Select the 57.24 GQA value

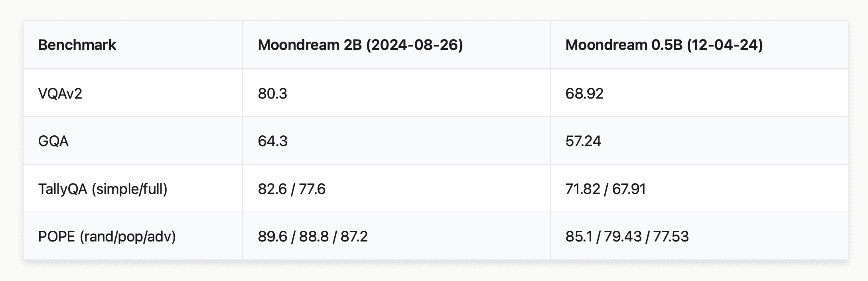pyautogui.click(x=583, y=141)
